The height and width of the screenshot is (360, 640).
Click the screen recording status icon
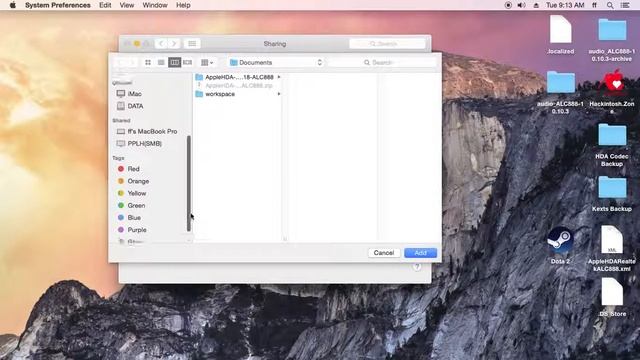pos(508,5)
